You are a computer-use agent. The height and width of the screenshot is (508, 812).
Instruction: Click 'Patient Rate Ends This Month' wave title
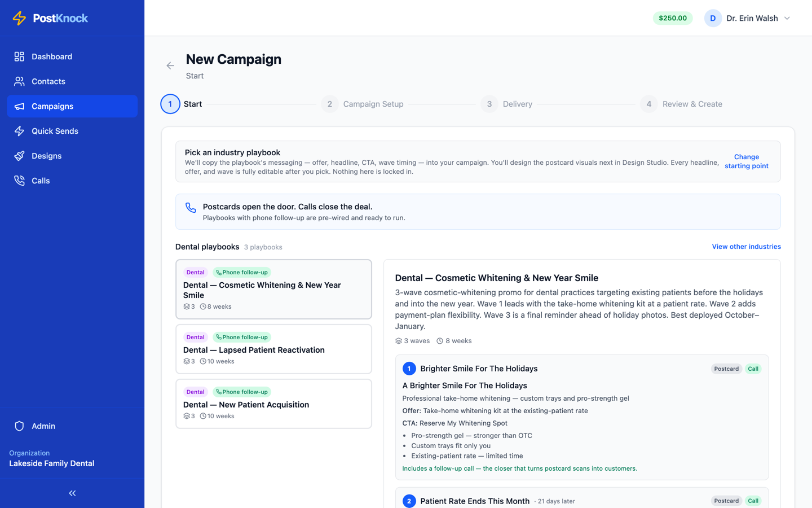[475, 501]
